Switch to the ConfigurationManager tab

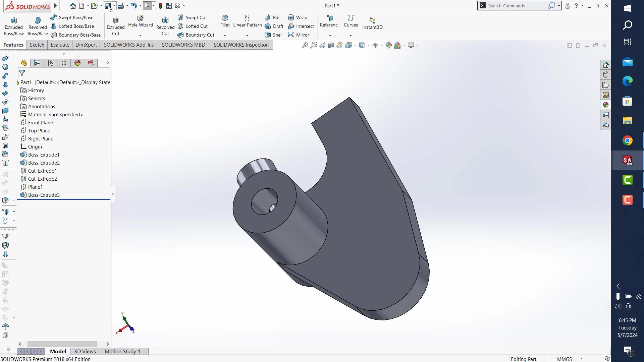pyautogui.click(x=50, y=63)
